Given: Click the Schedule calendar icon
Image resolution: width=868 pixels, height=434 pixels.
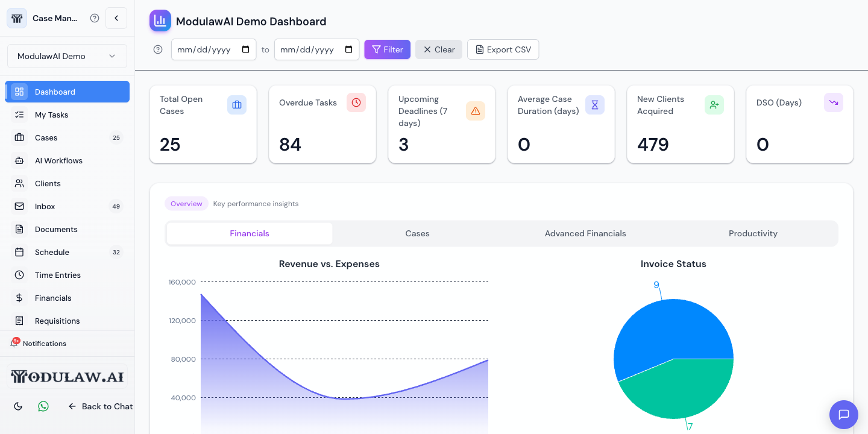Looking at the screenshot, I should click(x=19, y=252).
